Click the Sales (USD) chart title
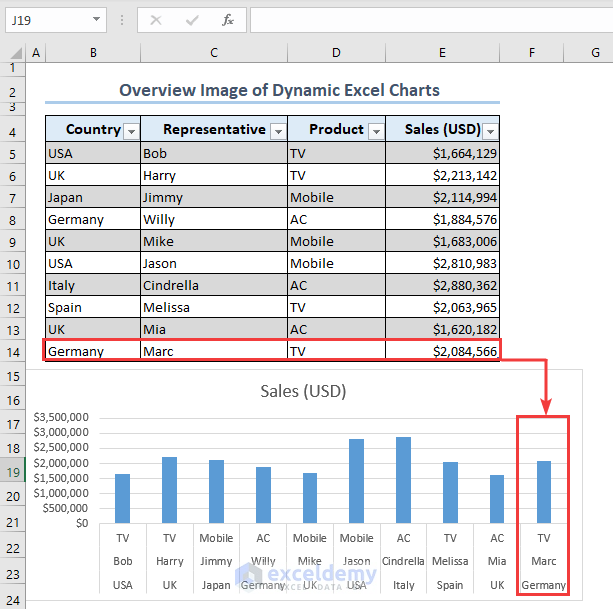The width and height of the screenshot is (613, 609). pos(303,391)
